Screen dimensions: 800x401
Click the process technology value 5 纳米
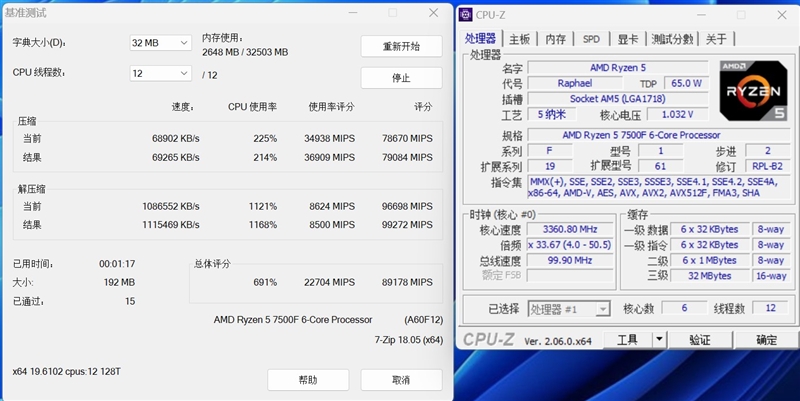point(552,114)
